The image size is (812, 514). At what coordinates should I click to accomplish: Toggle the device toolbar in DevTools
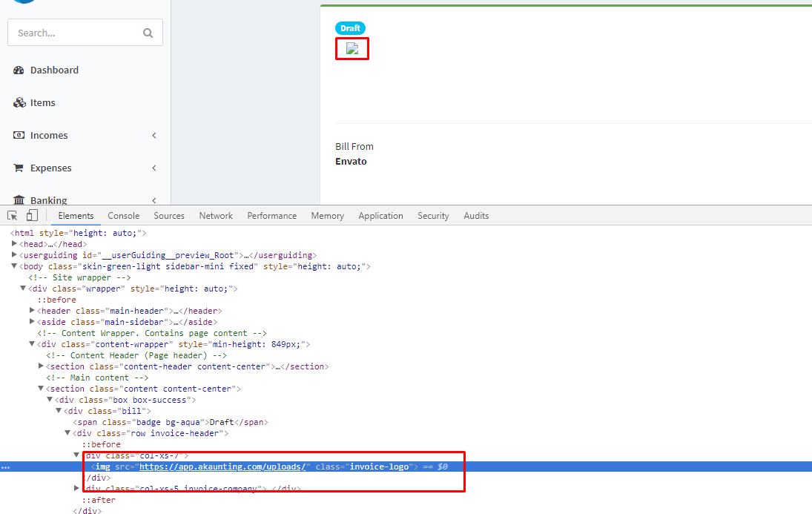point(31,214)
